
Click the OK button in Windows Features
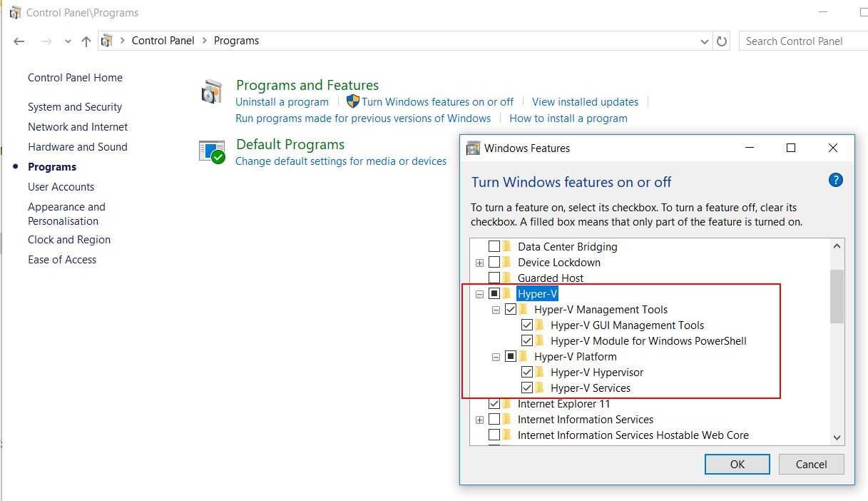(737, 464)
